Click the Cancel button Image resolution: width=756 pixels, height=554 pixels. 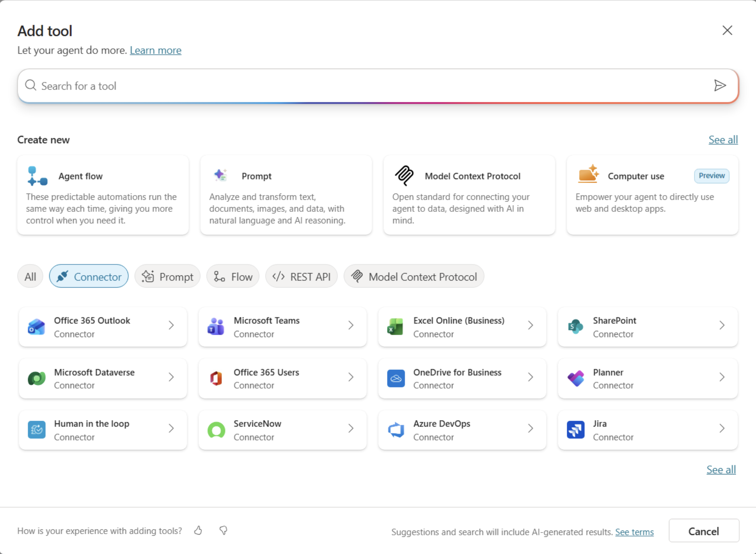pos(703,531)
